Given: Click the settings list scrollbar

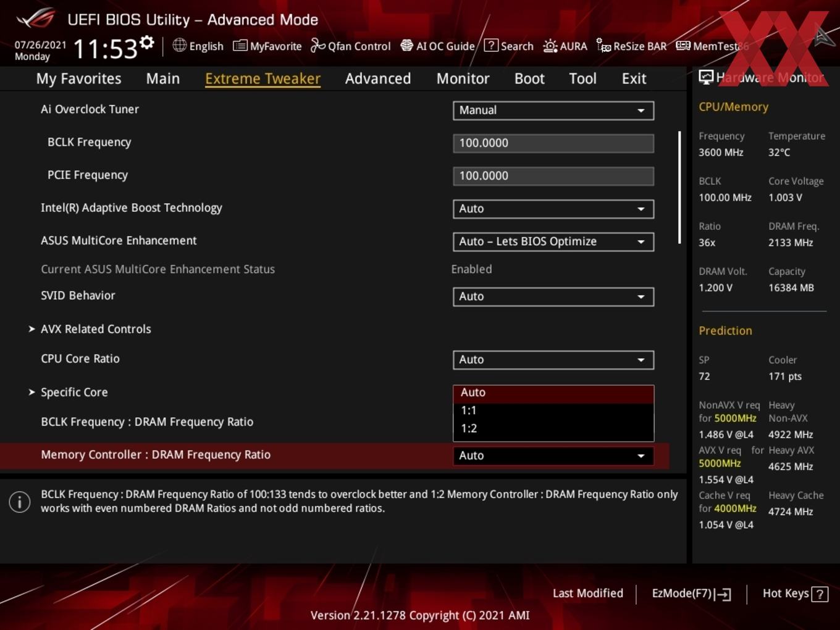Looking at the screenshot, I should [679, 187].
